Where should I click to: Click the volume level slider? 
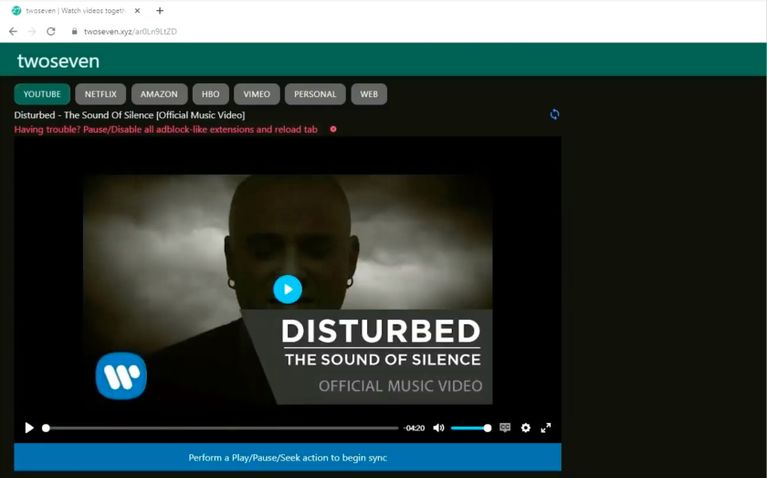(x=471, y=428)
